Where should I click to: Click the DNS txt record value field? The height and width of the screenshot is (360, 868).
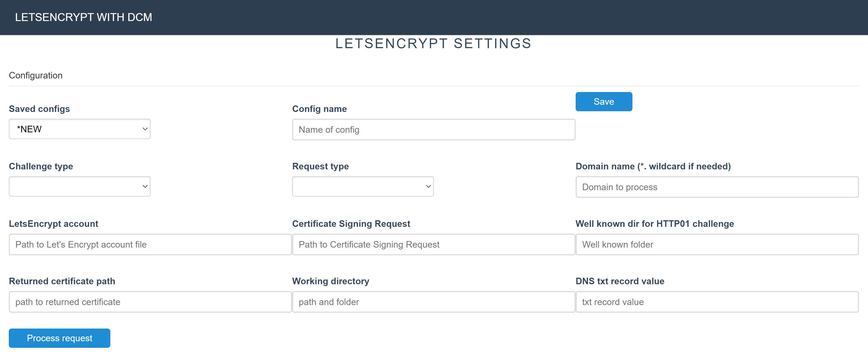click(x=717, y=302)
